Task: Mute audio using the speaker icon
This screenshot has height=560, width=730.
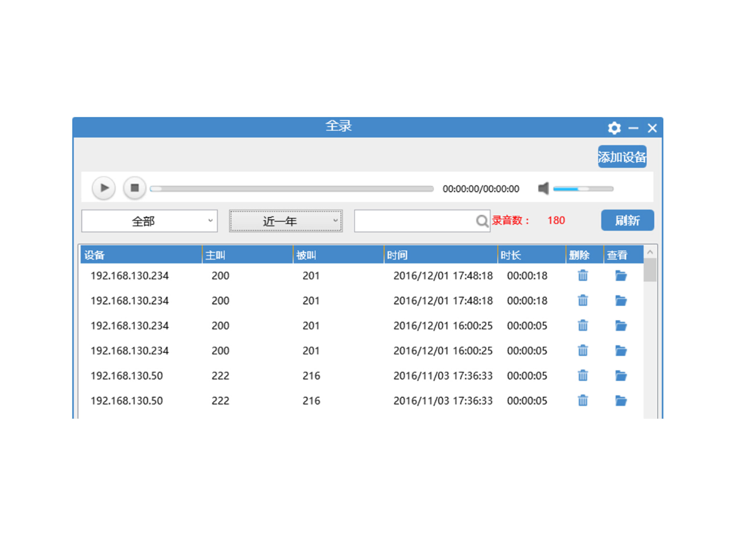Action: (x=543, y=189)
